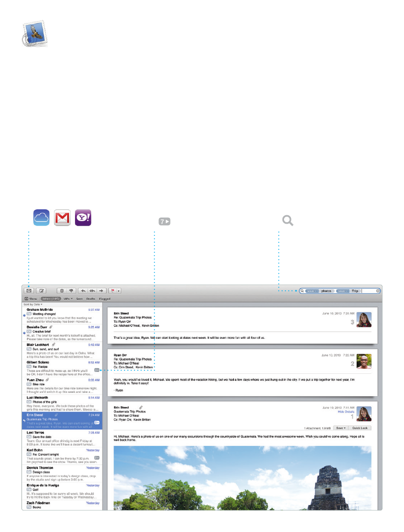Open Derrick Thornton Design class message

[62, 474]
